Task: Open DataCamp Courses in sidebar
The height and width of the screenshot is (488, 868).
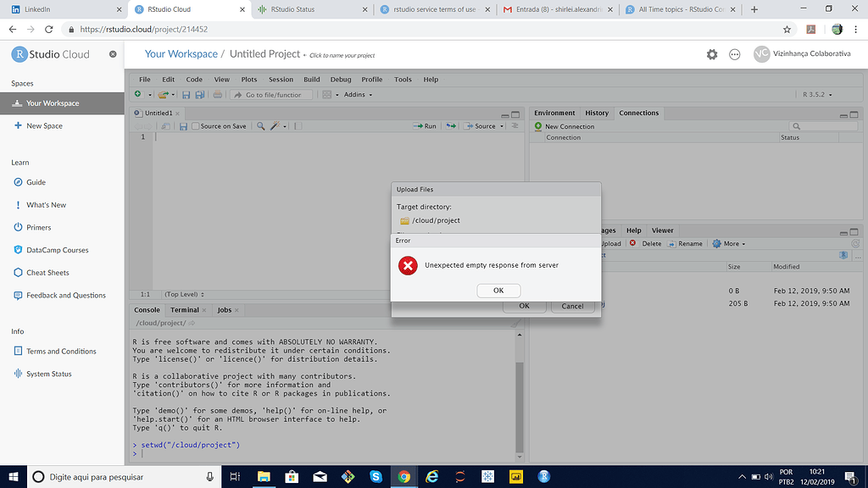Action: click(57, 250)
